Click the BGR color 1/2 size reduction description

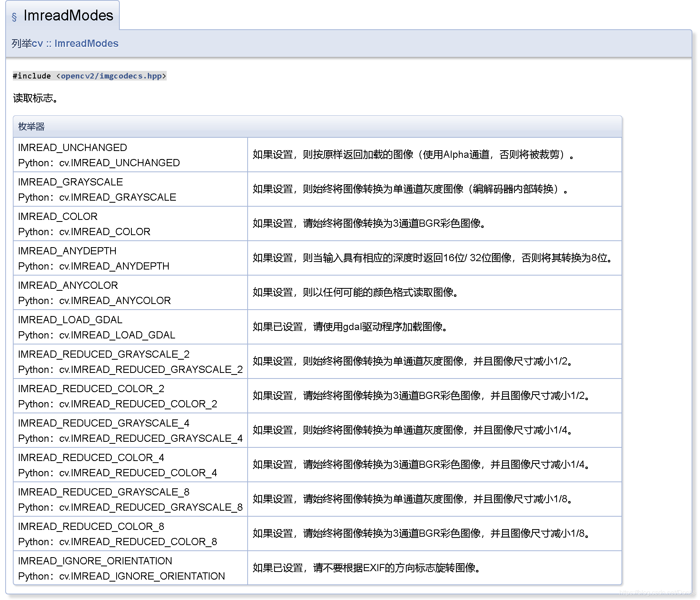421,396
